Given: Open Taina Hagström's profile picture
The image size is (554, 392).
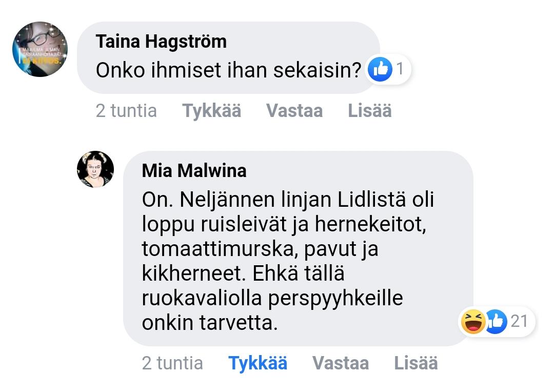Looking at the screenshot, I should (40, 49).
